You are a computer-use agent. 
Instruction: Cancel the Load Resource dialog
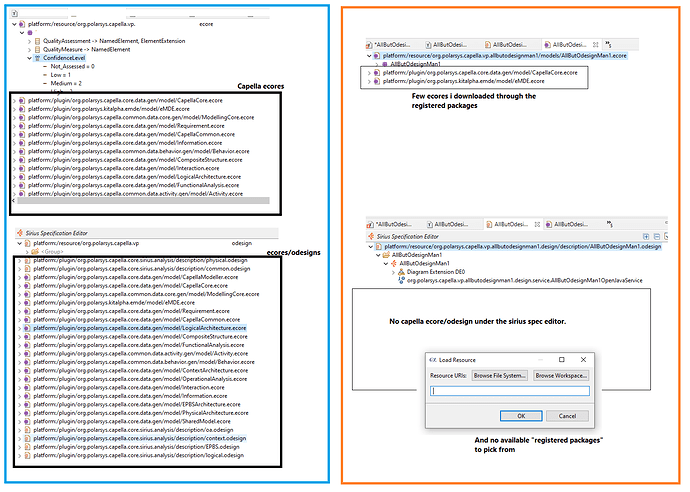567,416
